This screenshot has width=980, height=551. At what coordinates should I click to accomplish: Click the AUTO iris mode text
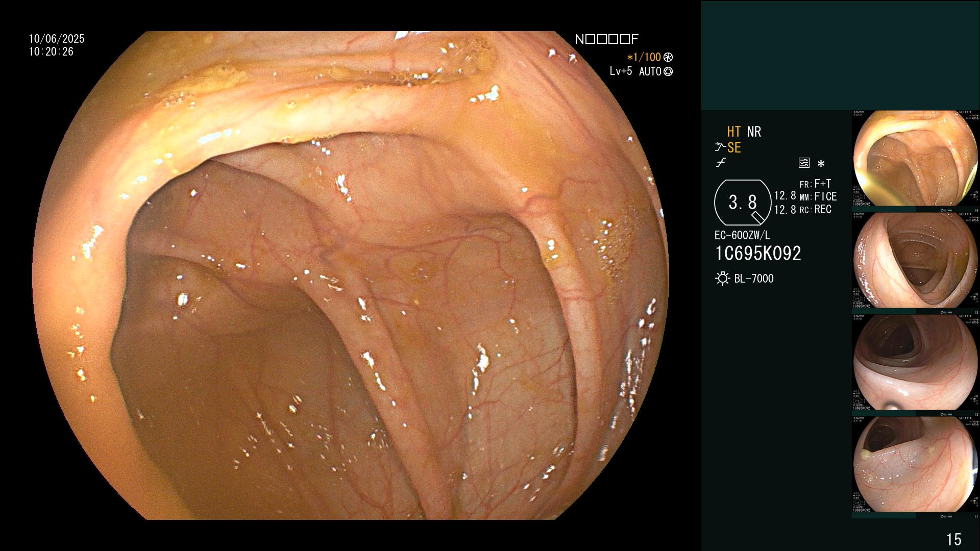pos(650,71)
